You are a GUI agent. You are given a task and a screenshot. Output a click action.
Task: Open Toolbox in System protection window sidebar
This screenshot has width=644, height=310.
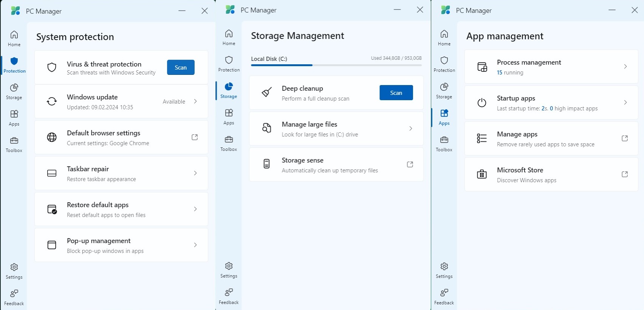pos(14,144)
